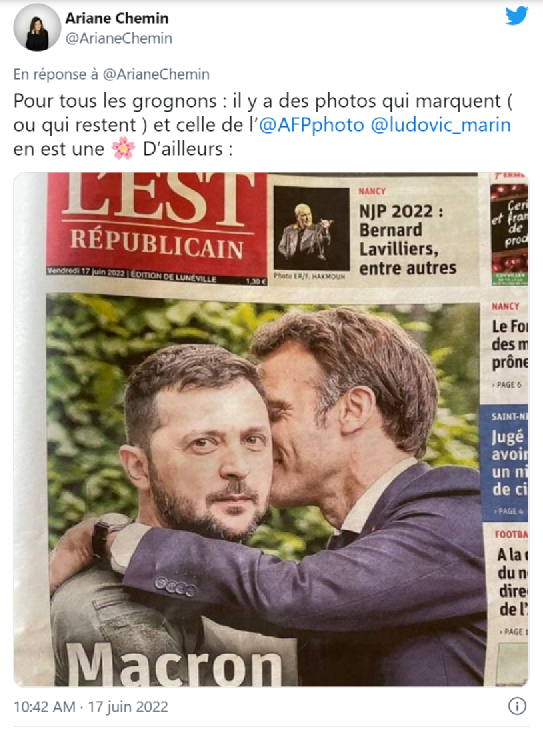The image size is (543, 729).
Task: Click @ArianeChemin in the reply line
Action: [x=156, y=74]
